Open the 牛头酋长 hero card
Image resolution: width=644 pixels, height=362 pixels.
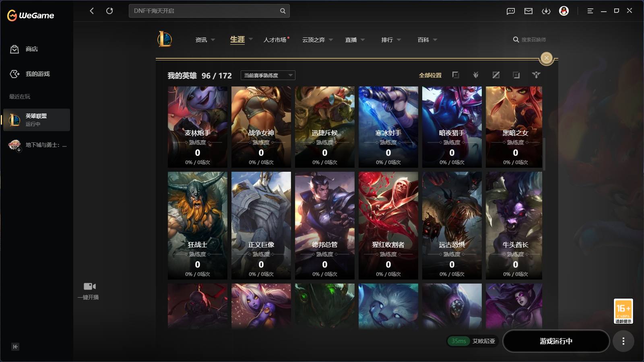pos(514,226)
